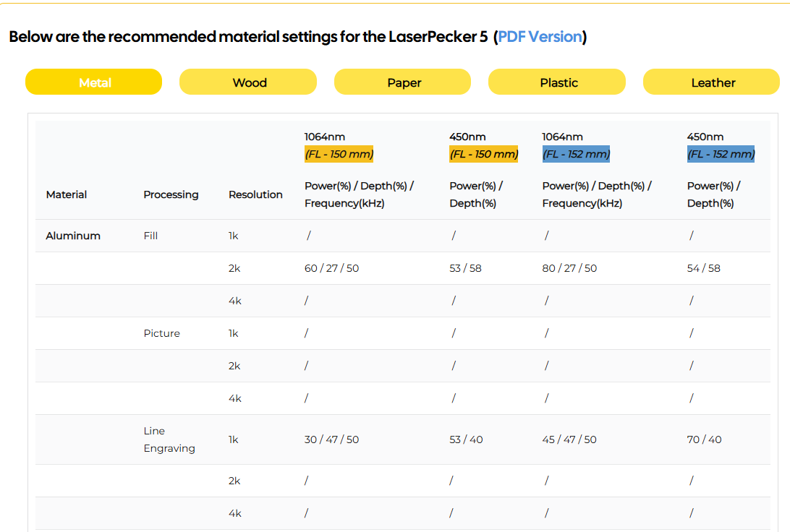The height and width of the screenshot is (532, 790).
Task: Click the Aluminum material cell
Action: (x=73, y=236)
